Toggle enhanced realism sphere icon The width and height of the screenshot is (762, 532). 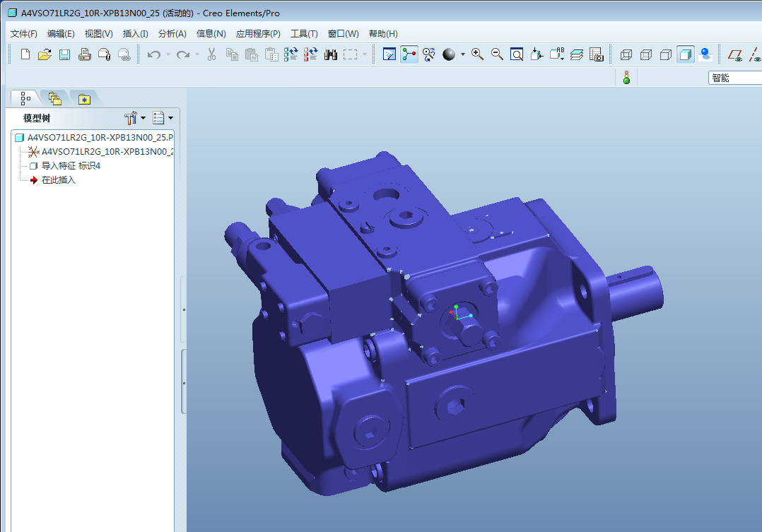(705, 54)
